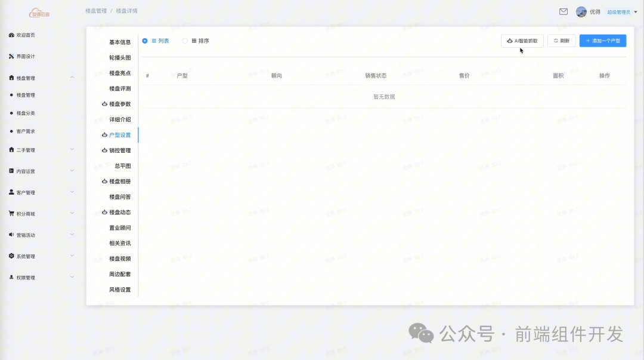Screen dimensions: 644x360
Task: Click the 友得云客 logo
Action: tap(39, 13)
